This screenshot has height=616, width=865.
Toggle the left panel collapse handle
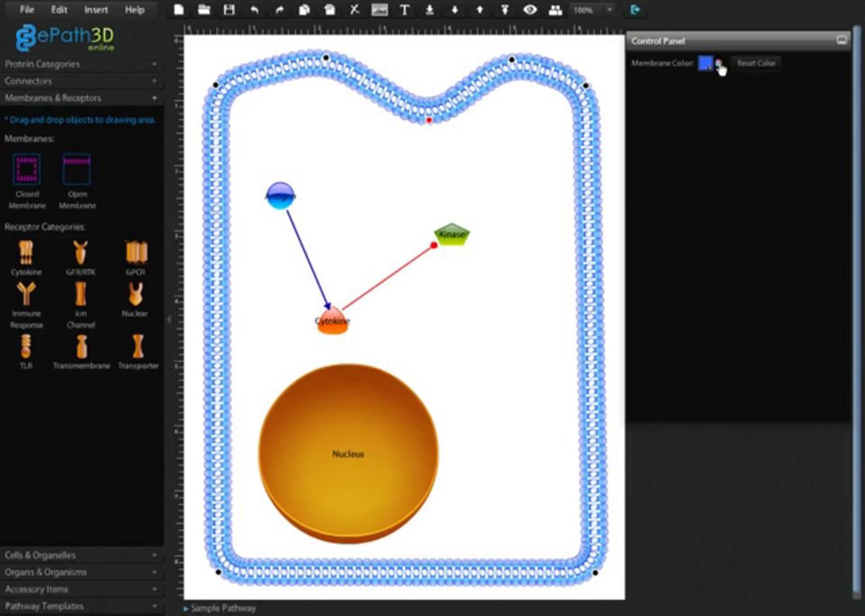[169, 320]
